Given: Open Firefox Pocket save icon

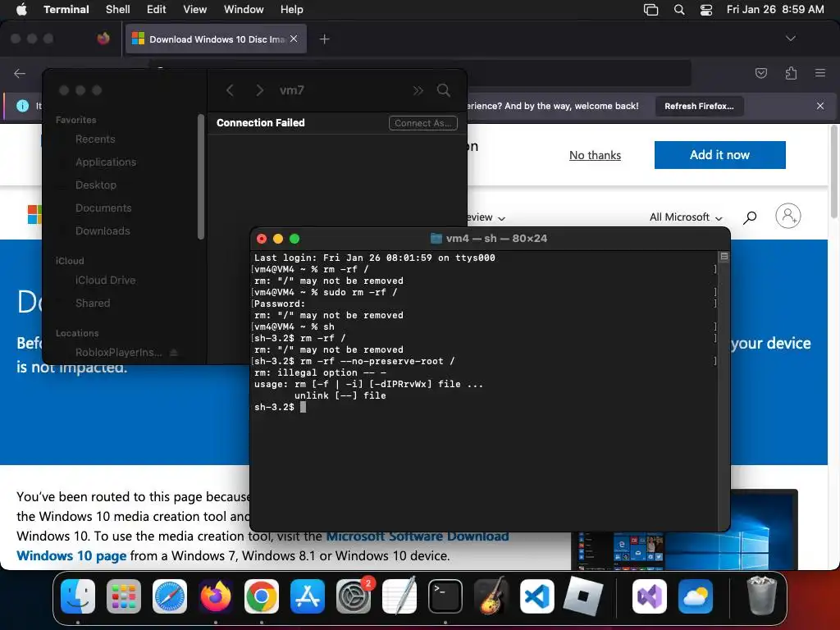Looking at the screenshot, I should [x=760, y=73].
